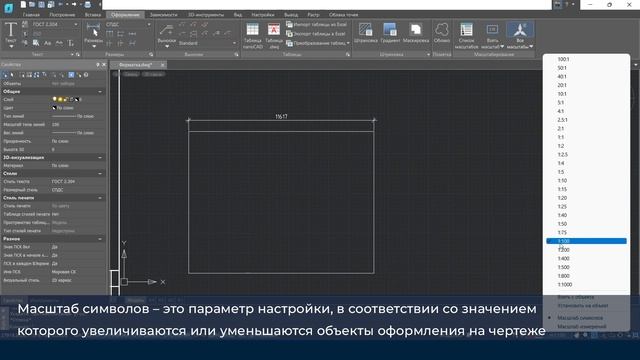
Task: Click the Open file icon in quick access
Action: pyautogui.click(x=32, y=4)
